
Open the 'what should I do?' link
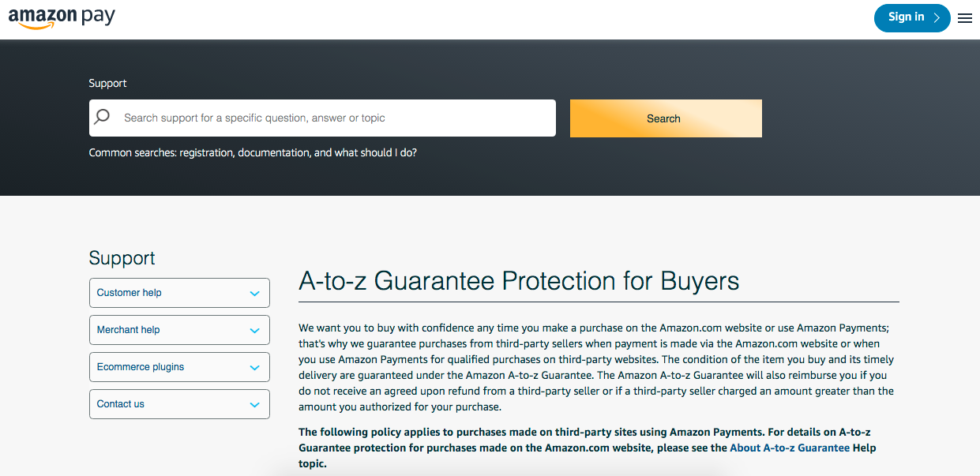tap(375, 152)
